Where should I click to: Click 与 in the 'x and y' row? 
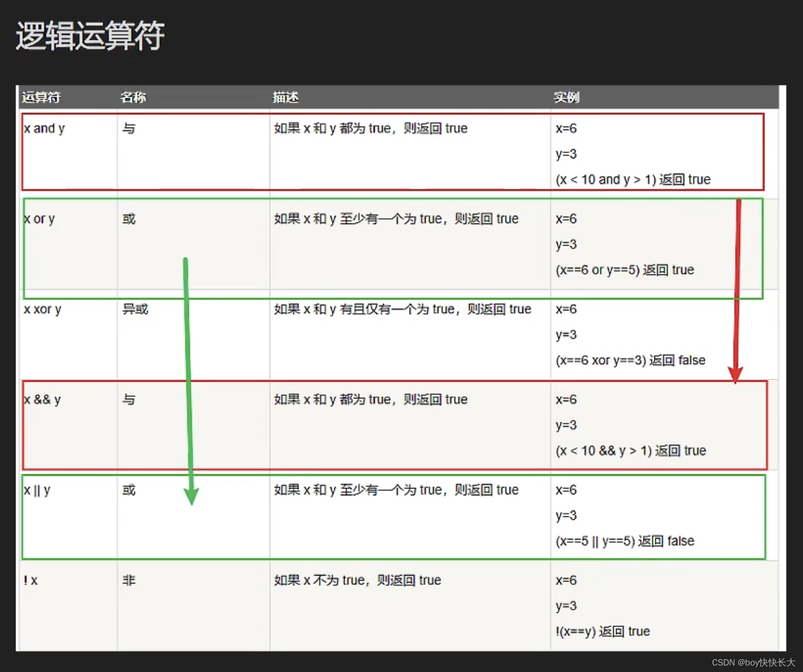coord(129,129)
